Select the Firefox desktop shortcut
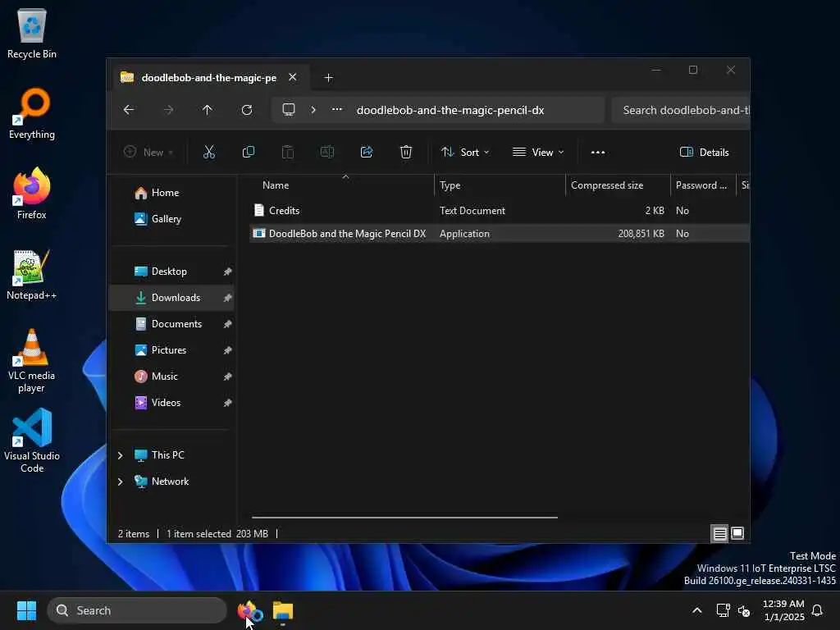 click(x=32, y=194)
